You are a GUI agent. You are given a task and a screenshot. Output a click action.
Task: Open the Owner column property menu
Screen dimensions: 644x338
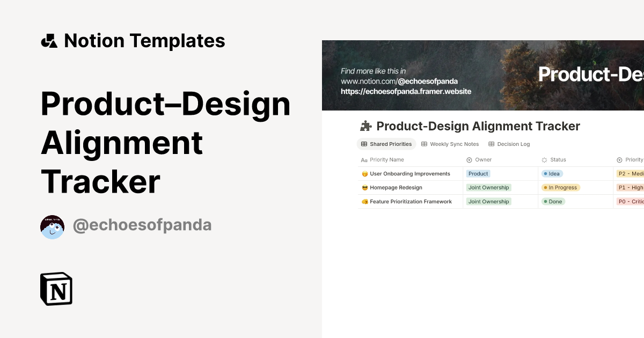coord(481,159)
